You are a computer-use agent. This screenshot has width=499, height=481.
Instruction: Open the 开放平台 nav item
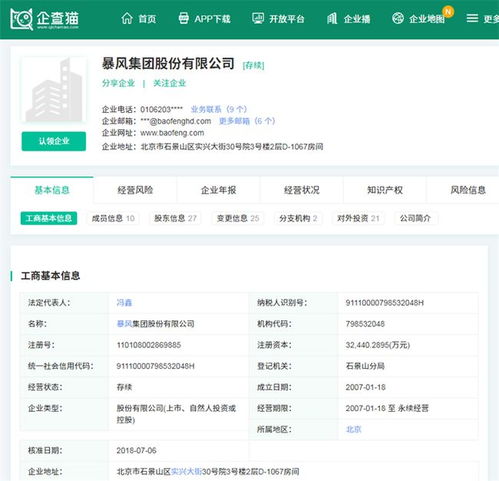(287, 19)
